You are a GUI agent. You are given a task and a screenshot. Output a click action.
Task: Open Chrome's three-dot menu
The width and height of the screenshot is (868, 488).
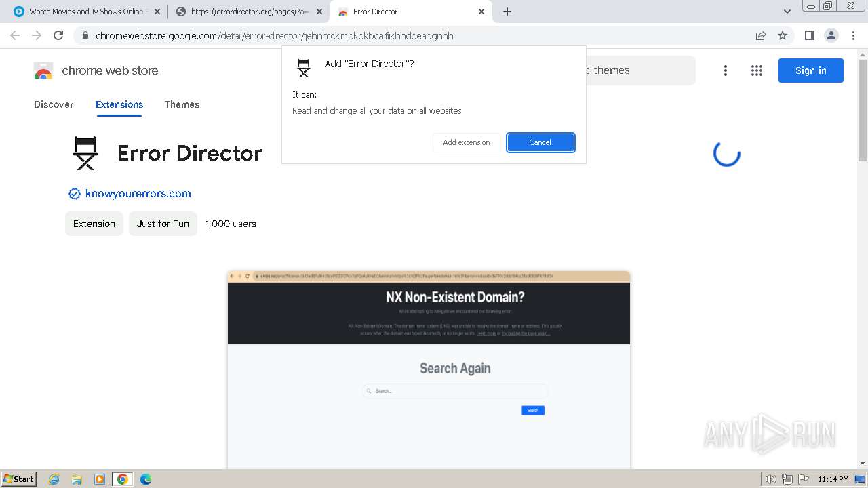click(853, 36)
